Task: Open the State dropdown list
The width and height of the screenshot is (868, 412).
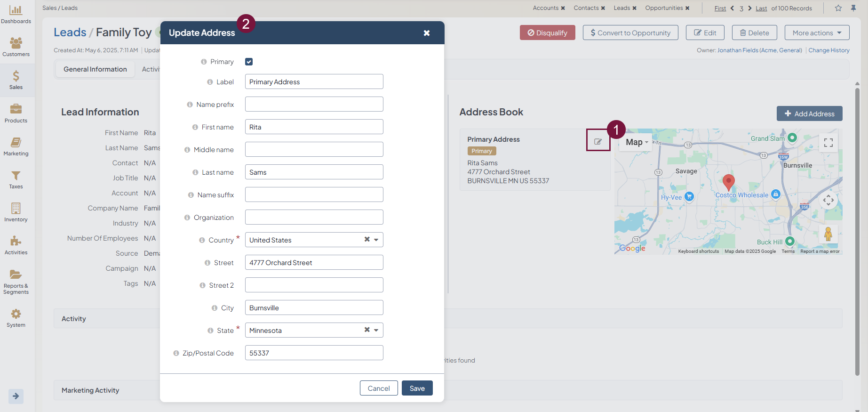Action: coord(376,330)
